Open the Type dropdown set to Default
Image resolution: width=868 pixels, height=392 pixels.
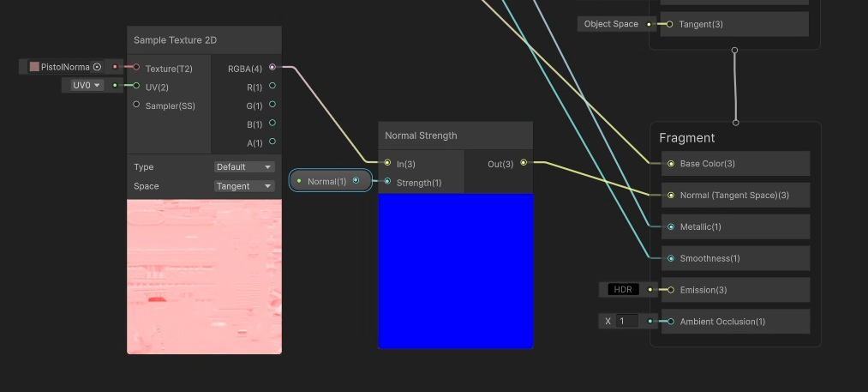click(244, 167)
